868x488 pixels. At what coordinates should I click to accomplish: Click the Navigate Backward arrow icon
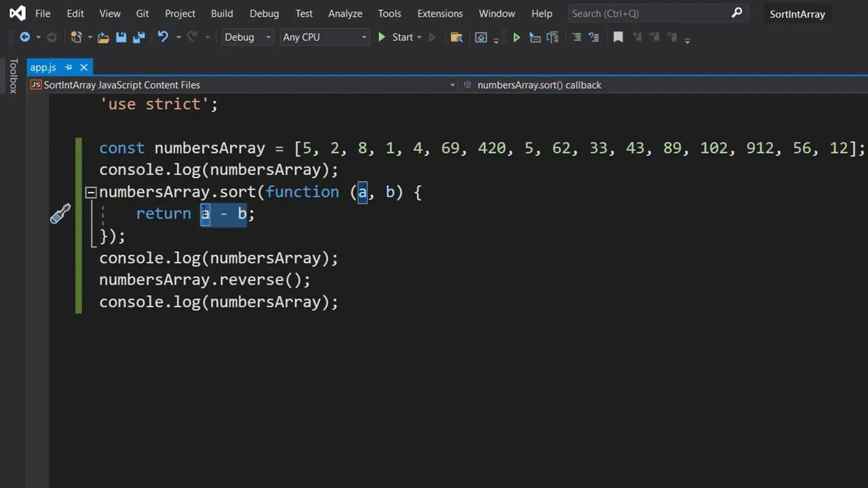[x=25, y=37]
